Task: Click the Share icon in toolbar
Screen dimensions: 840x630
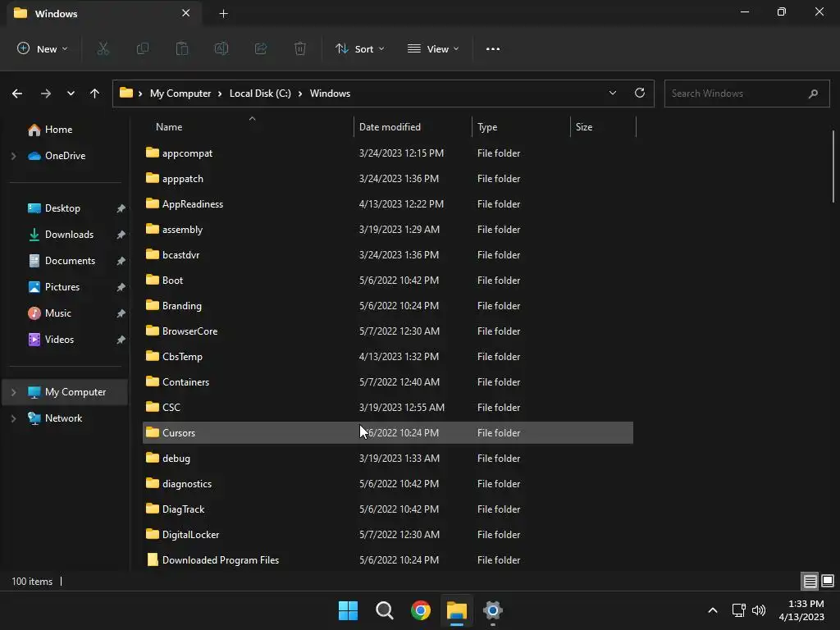Action: click(261, 48)
